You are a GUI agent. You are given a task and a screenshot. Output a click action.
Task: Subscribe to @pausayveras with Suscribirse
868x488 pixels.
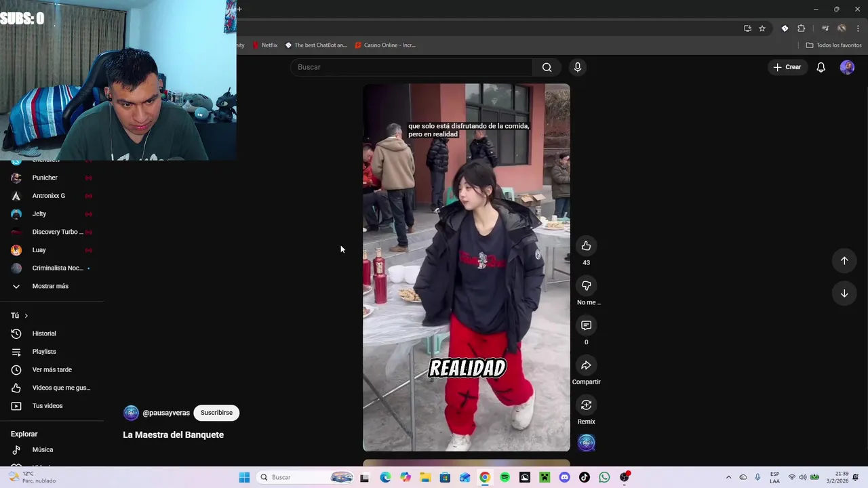pos(216,413)
